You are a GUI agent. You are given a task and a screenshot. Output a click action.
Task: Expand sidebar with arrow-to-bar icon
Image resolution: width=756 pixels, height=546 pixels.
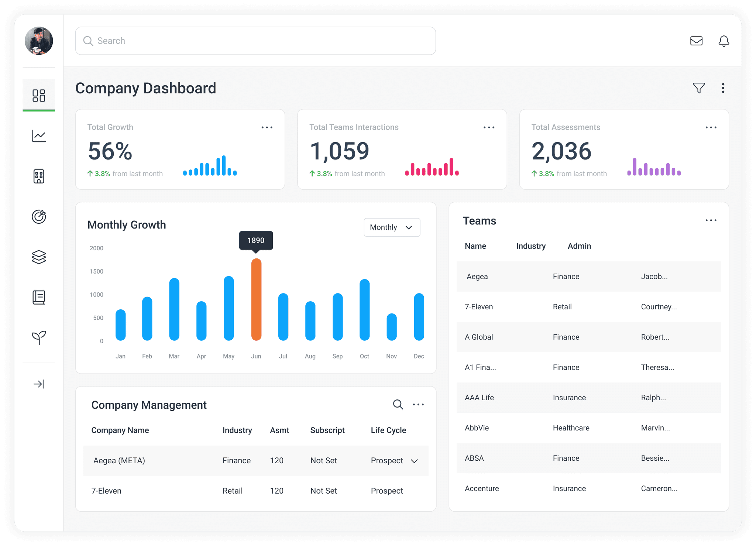coord(39,384)
